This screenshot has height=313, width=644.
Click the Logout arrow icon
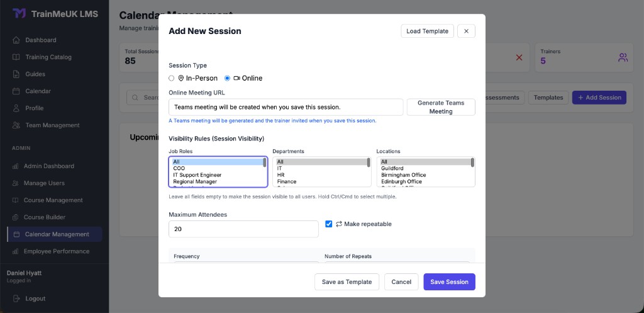tap(16, 299)
